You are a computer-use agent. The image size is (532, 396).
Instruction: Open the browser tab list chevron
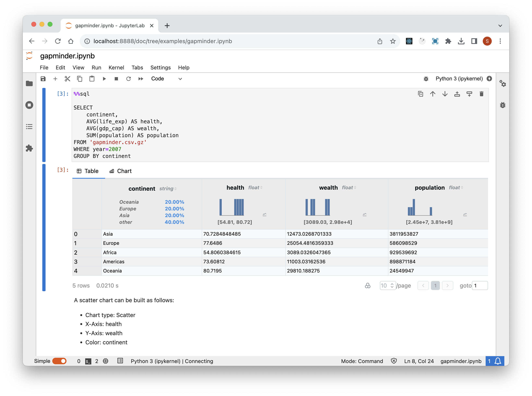500,26
